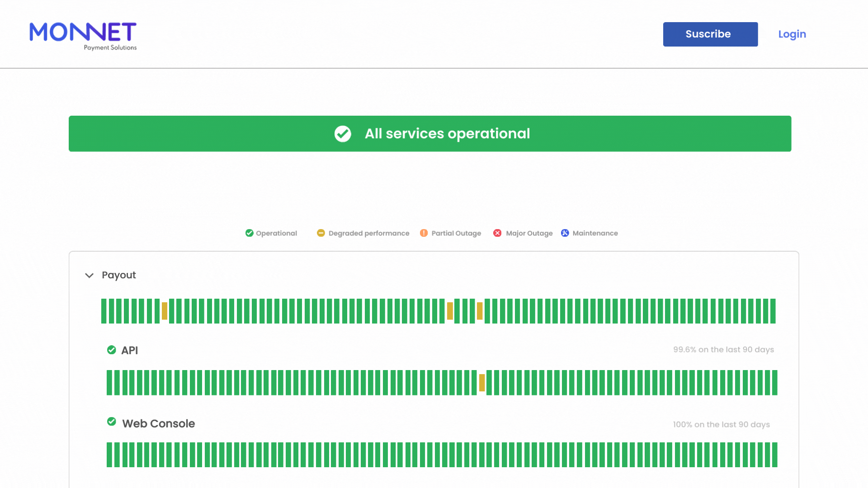868x488 pixels.
Task: Click the orange Partial Outage legend icon
Action: (x=424, y=233)
